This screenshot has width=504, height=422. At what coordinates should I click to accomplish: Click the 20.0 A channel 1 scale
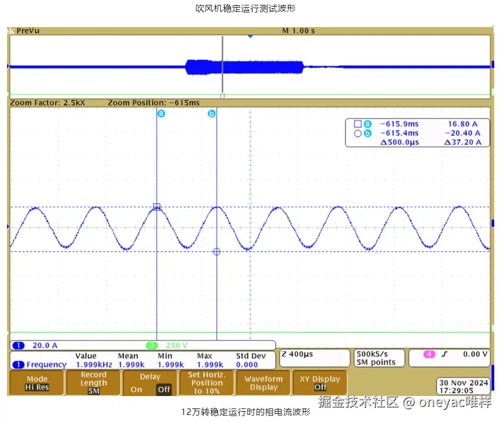pyautogui.click(x=45, y=346)
